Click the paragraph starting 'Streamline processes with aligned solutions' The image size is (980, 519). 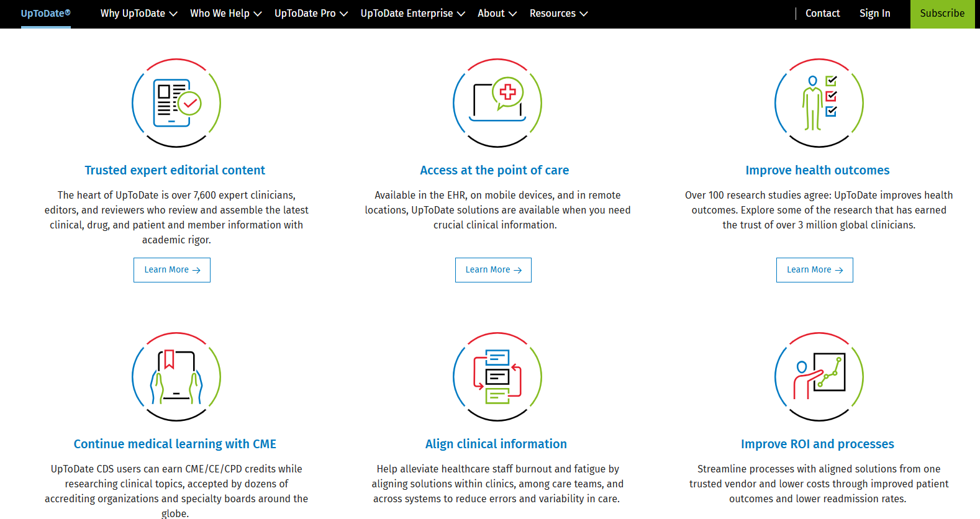tap(819, 484)
